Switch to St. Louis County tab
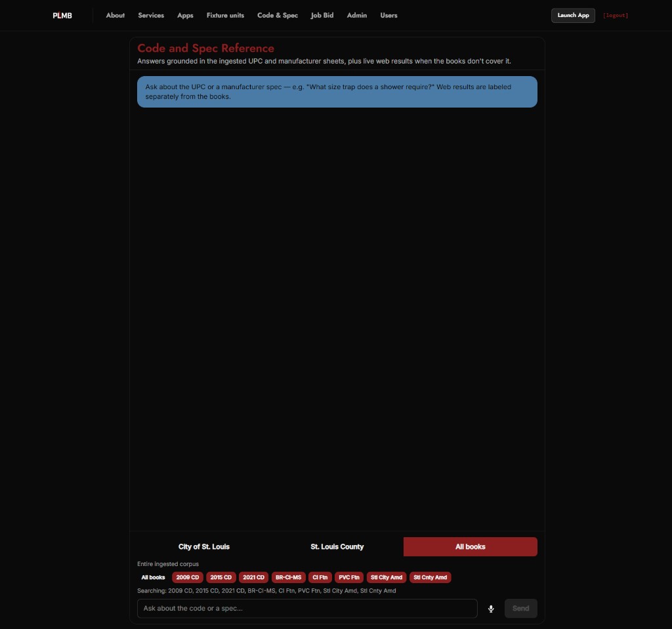672x629 pixels. [x=337, y=547]
